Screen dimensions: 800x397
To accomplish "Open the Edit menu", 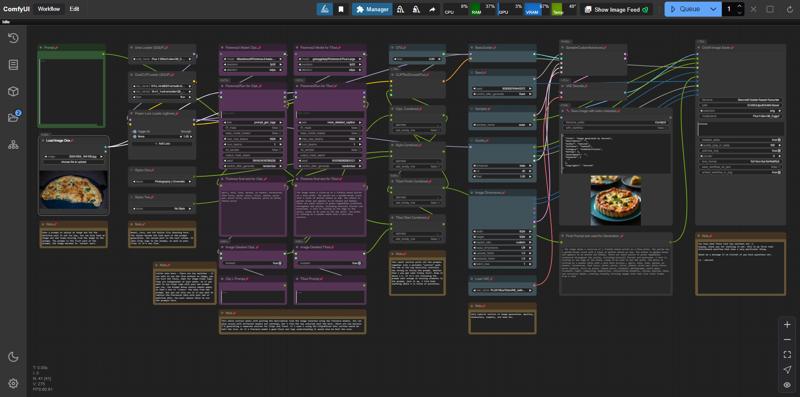I will point(74,9).
